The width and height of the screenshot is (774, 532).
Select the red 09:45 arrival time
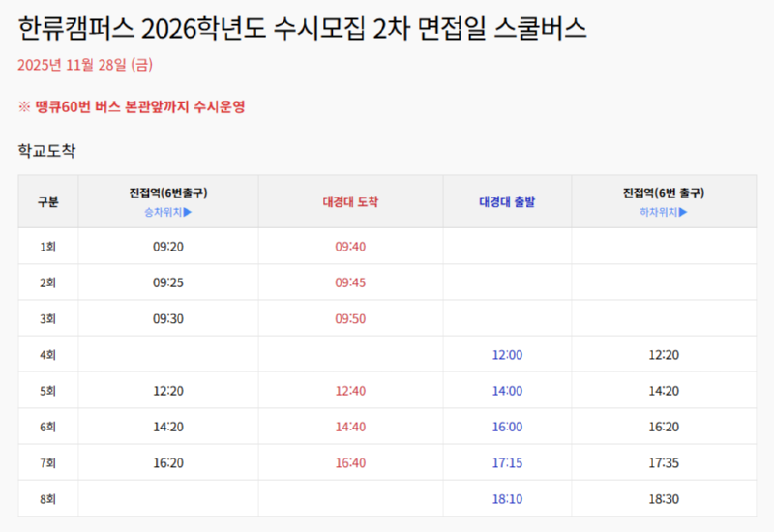[x=350, y=282]
